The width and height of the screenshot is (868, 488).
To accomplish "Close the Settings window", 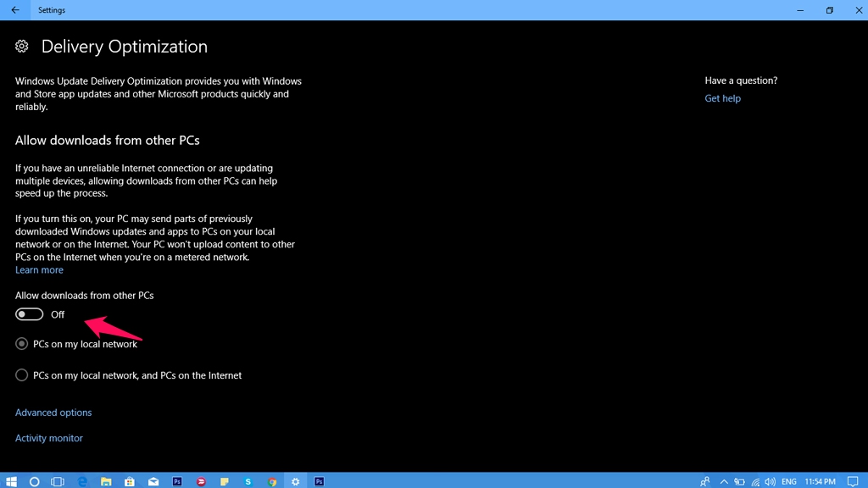I will pos(858,10).
